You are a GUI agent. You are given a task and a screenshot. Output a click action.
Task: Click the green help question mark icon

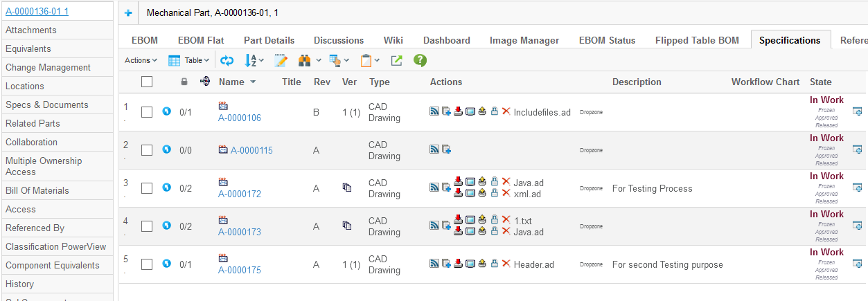(420, 61)
